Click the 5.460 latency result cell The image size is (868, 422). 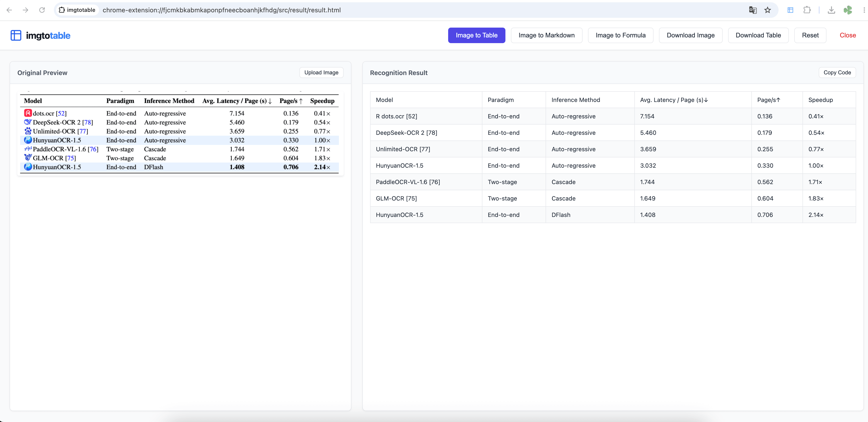(x=693, y=133)
